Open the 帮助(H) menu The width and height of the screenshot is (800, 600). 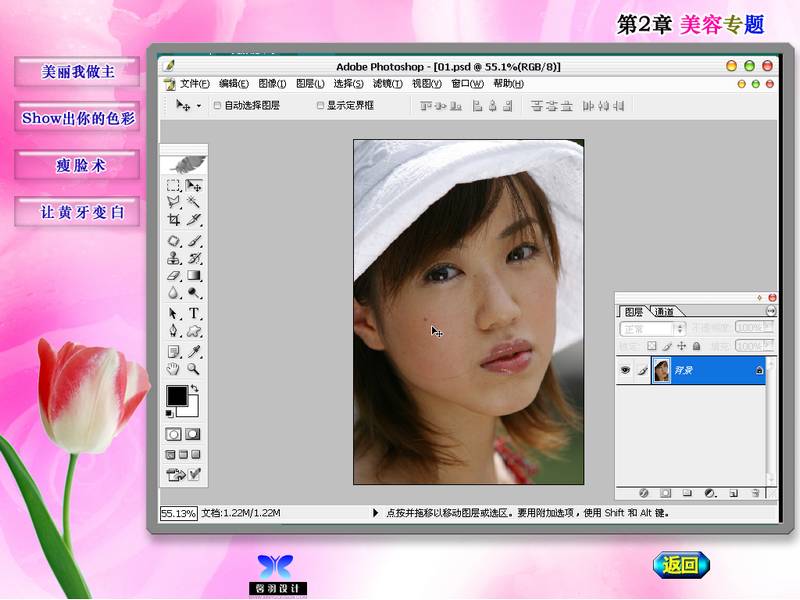[508, 84]
